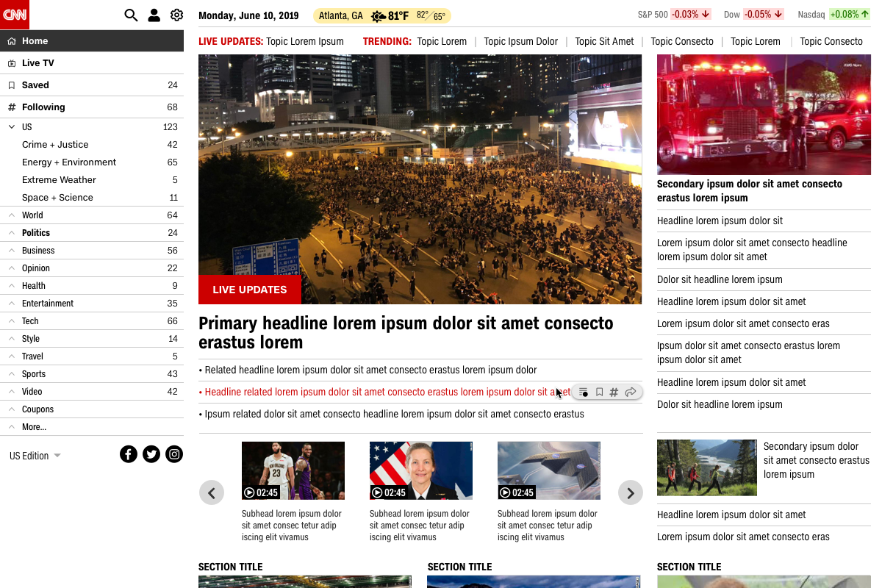Go to next videos with the right carousel arrow
Image resolution: width=882 pixels, height=588 pixels.
click(x=631, y=492)
